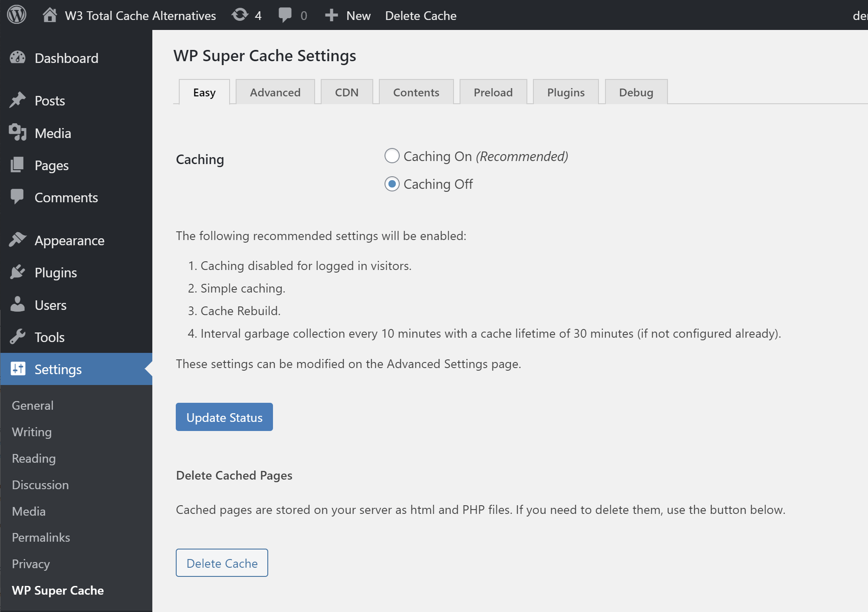Click the Settings menu icon
The image size is (868, 612).
(x=18, y=369)
